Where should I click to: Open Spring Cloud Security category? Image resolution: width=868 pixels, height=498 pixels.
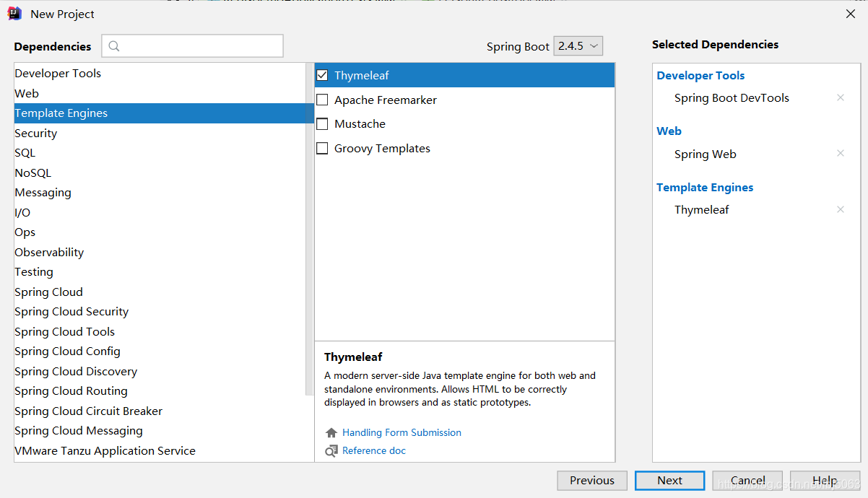point(160,312)
